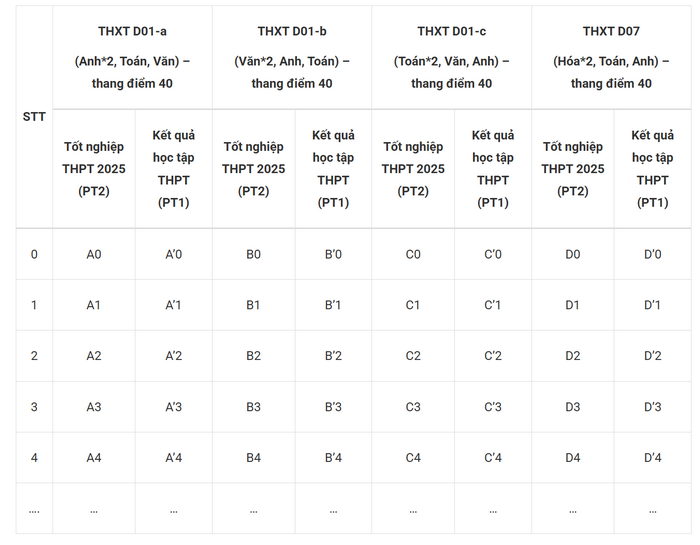
Task: Select the THXT D01-c header cell
Action: click(451, 57)
